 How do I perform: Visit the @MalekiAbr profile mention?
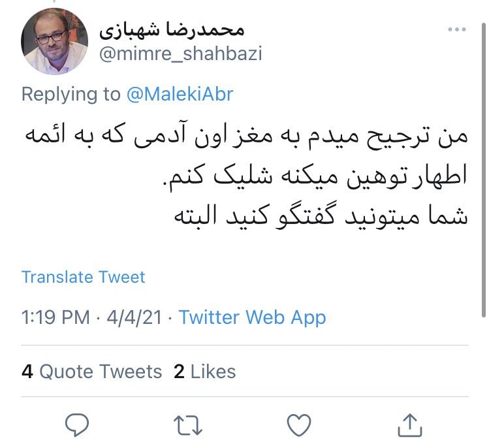tap(180, 94)
